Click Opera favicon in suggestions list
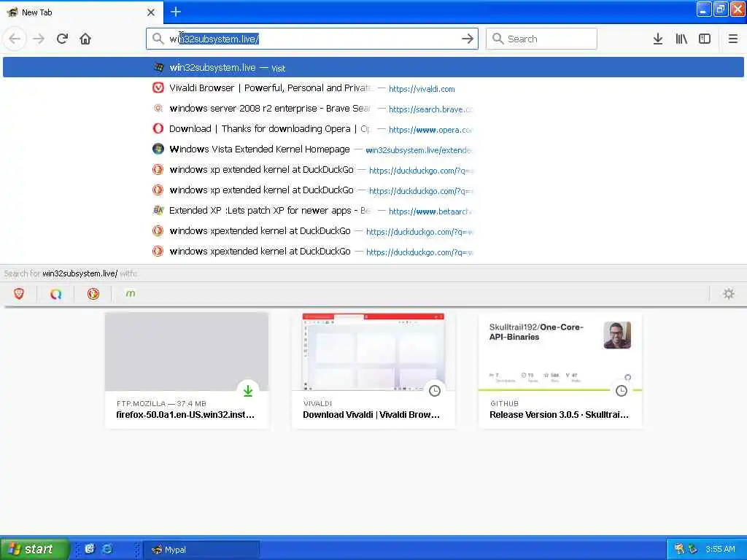The height and width of the screenshot is (560, 747). pyautogui.click(x=158, y=128)
